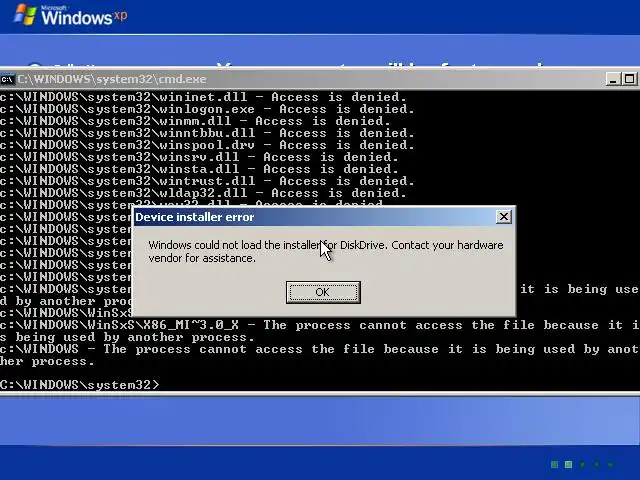The width and height of the screenshot is (640, 480).
Task: Click the line containing winmm.dll
Action: point(195,121)
